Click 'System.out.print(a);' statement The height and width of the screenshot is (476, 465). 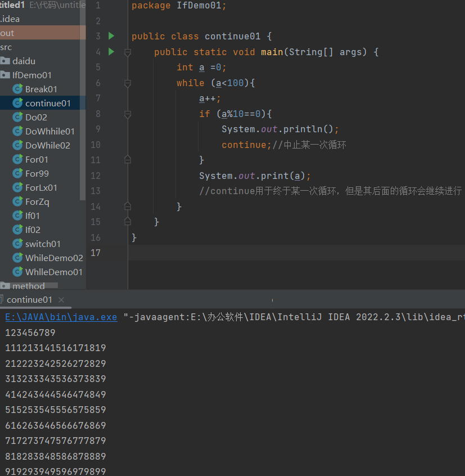coord(255,176)
